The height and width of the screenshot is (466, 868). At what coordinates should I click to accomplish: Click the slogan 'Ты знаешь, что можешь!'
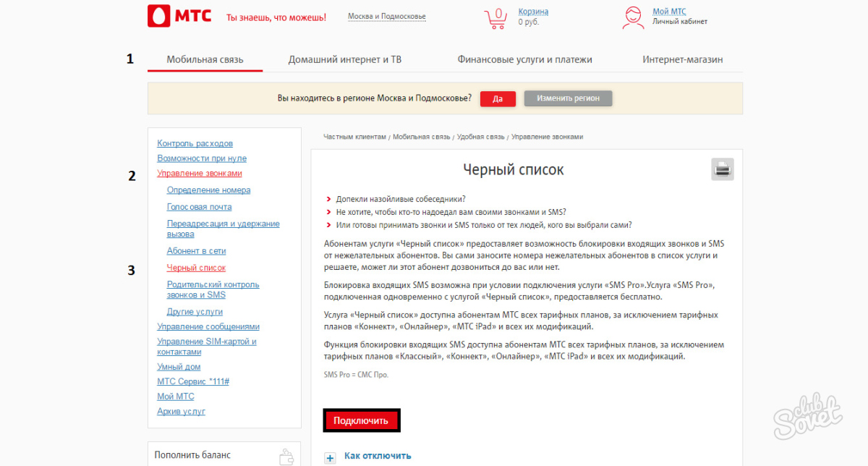tap(276, 17)
